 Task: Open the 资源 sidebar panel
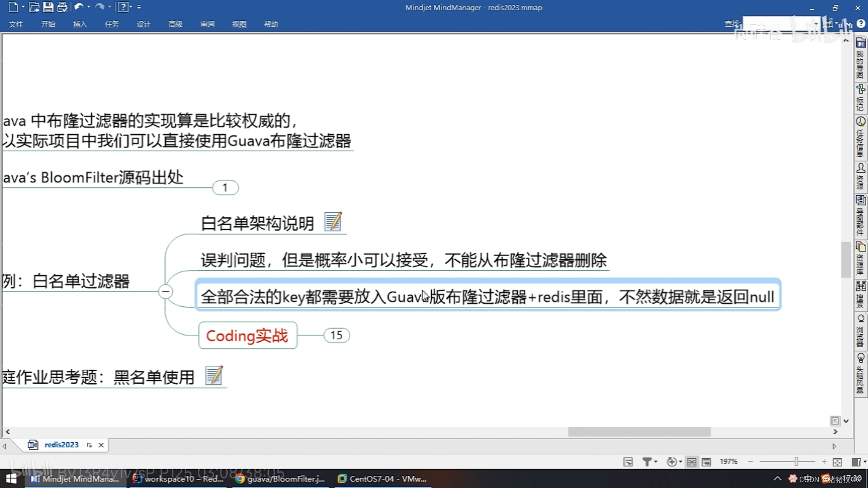(x=860, y=177)
